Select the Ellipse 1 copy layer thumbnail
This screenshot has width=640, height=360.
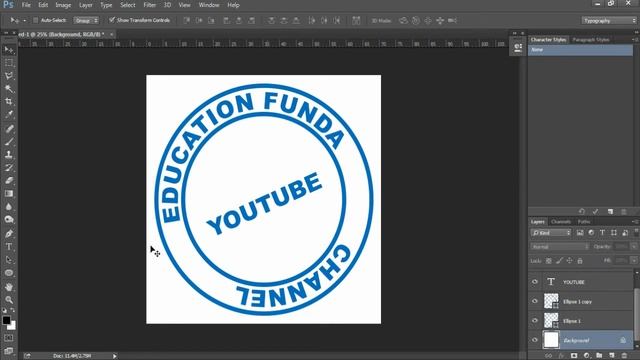pyautogui.click(x=551, y=301)
